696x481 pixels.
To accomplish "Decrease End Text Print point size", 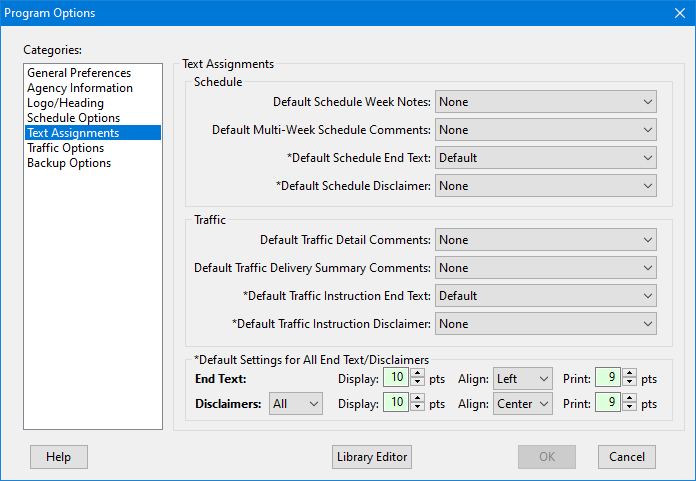I will 629,382.
